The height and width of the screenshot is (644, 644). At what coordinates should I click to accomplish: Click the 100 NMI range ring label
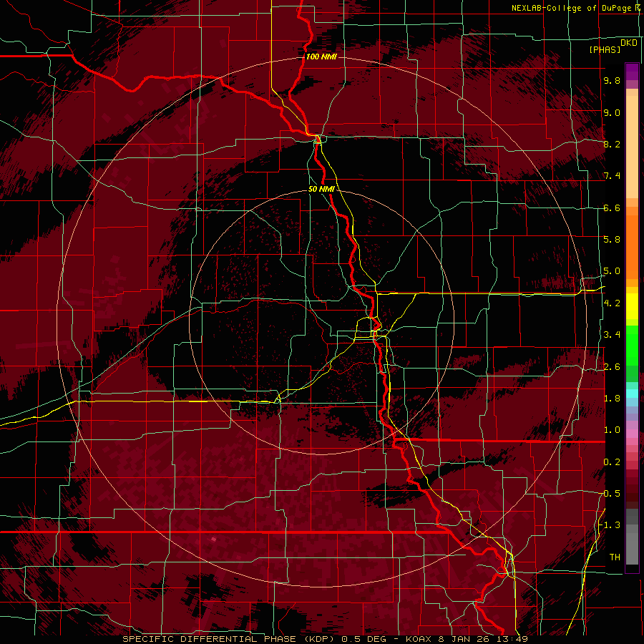pos(321,57)
